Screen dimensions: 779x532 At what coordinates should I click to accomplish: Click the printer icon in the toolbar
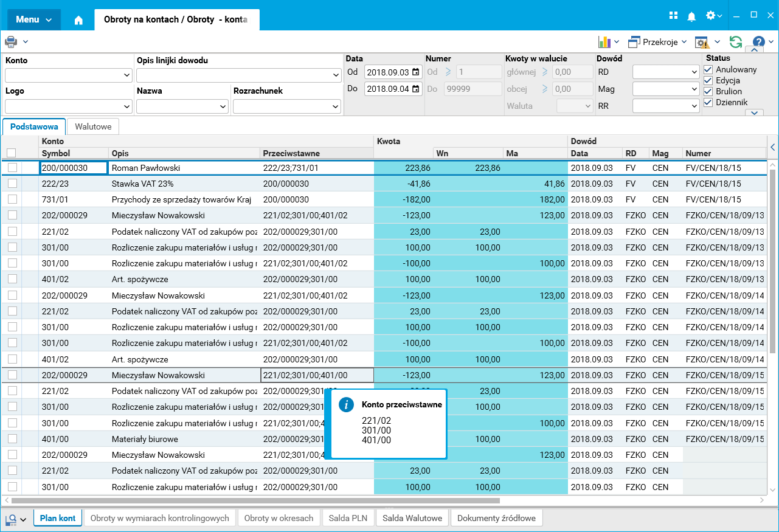click(12, 42)
